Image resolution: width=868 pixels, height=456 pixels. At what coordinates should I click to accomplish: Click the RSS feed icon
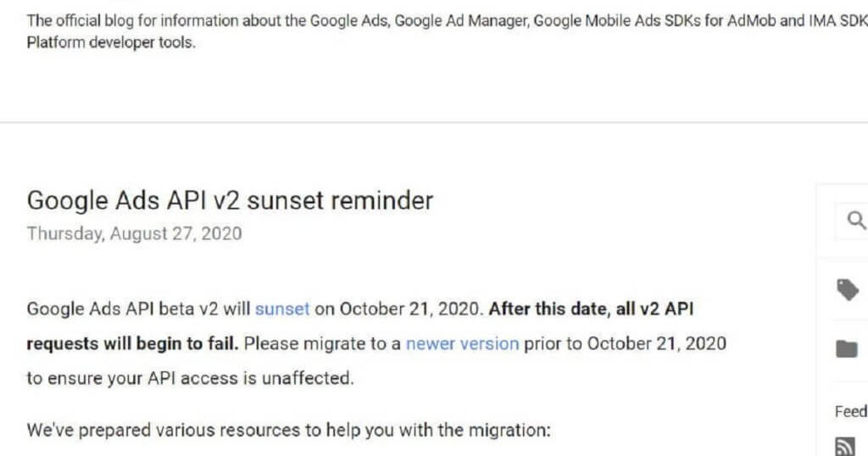click(x=845, y=447)
